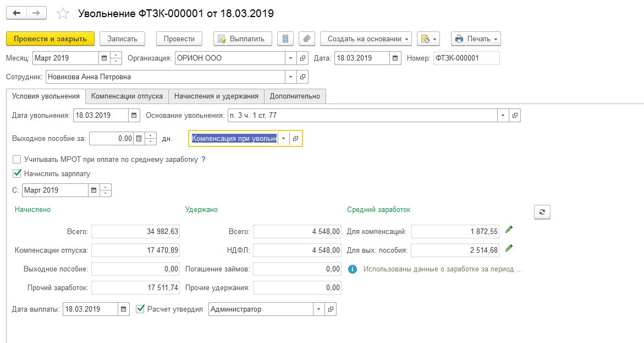Open the Дополнительно tab
This screenshot has width=644, height=343.
(x=295, y=96)
